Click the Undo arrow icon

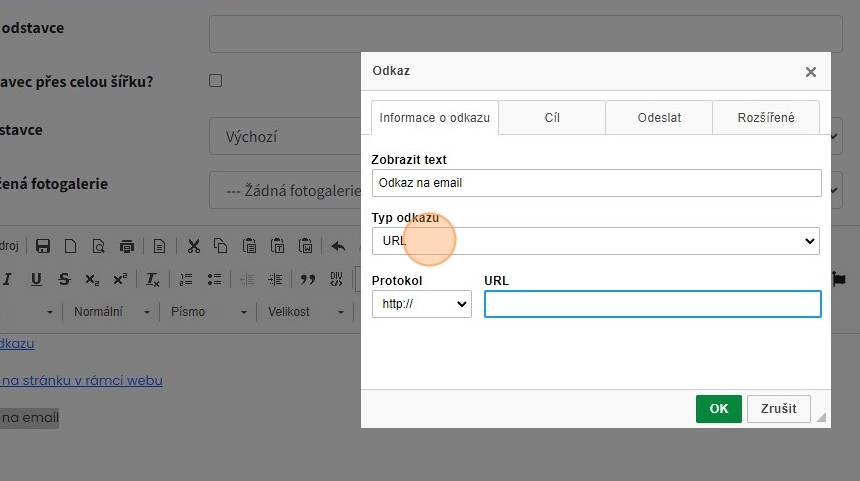pos(338,246)
